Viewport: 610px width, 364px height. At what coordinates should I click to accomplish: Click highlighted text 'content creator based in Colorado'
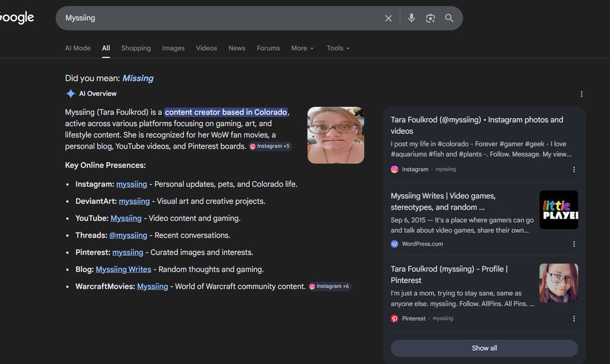tap(226, 112)
